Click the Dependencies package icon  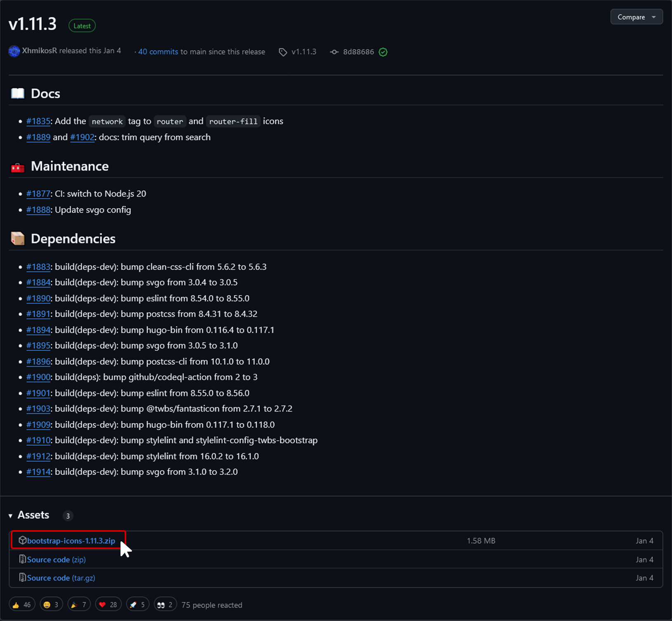(17, 239)
